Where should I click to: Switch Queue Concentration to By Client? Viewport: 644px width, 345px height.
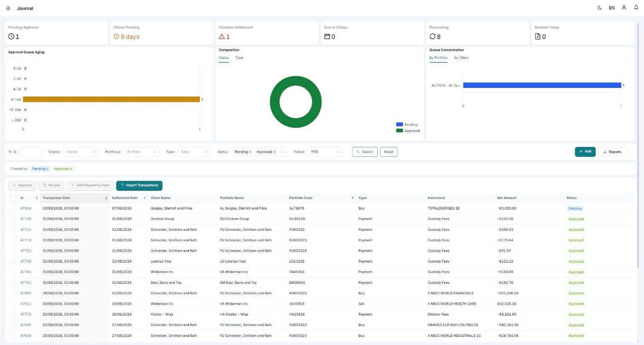(x=461, y=58)
